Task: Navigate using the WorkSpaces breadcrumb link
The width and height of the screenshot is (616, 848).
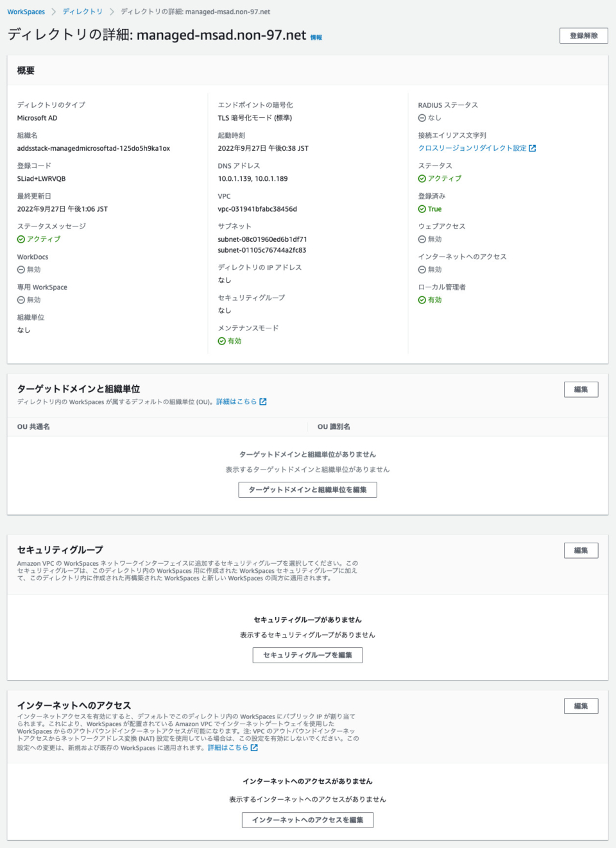Action: (x=26, y=11)
